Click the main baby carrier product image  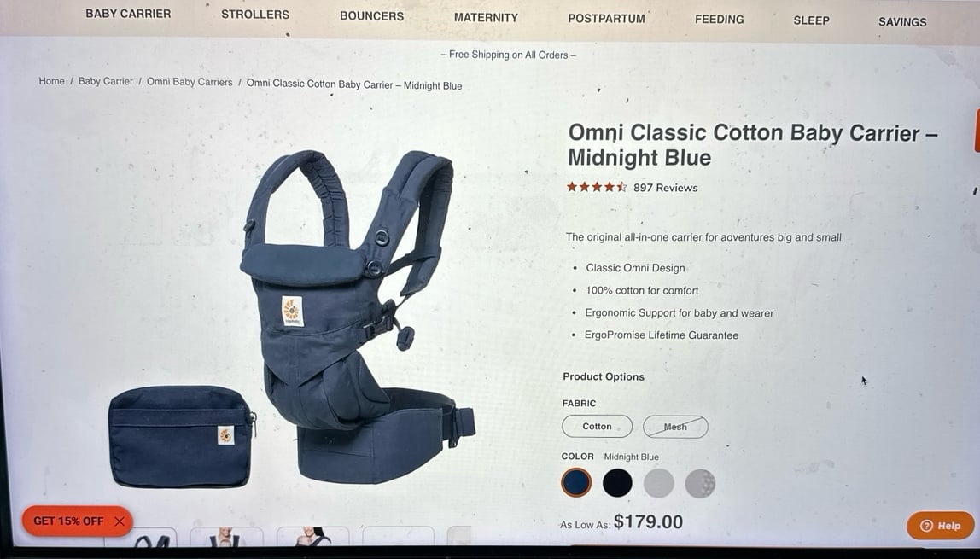(358, 316)
